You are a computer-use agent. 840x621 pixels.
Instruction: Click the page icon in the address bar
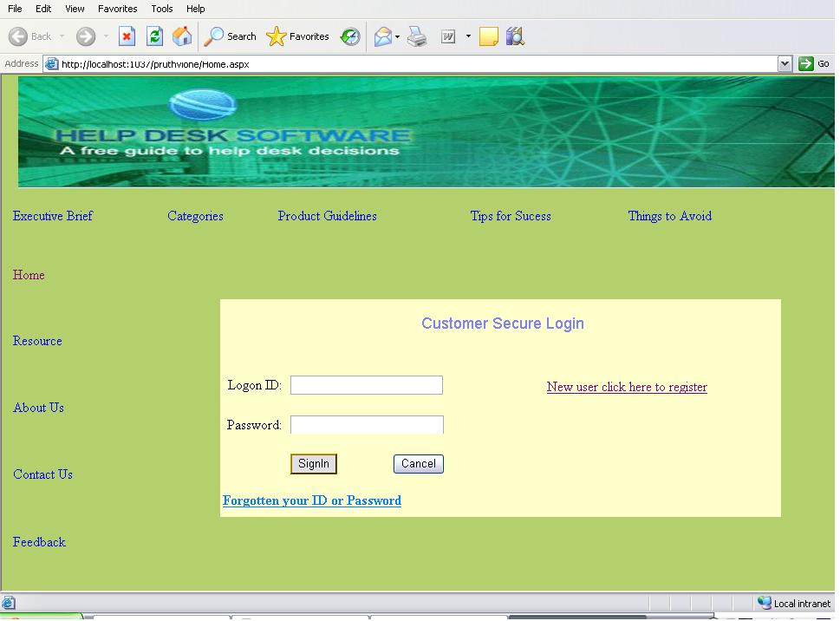[x=51, y=64]
